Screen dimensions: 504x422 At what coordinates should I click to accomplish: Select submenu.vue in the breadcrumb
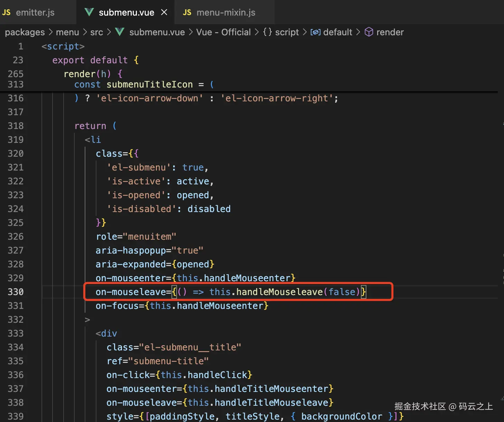[157, 32]
